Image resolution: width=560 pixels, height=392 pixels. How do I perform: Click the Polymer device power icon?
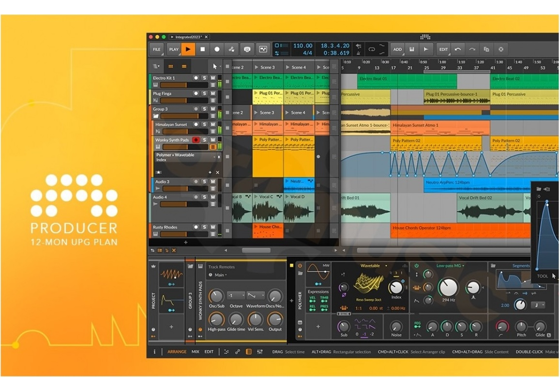pos(300,266)
